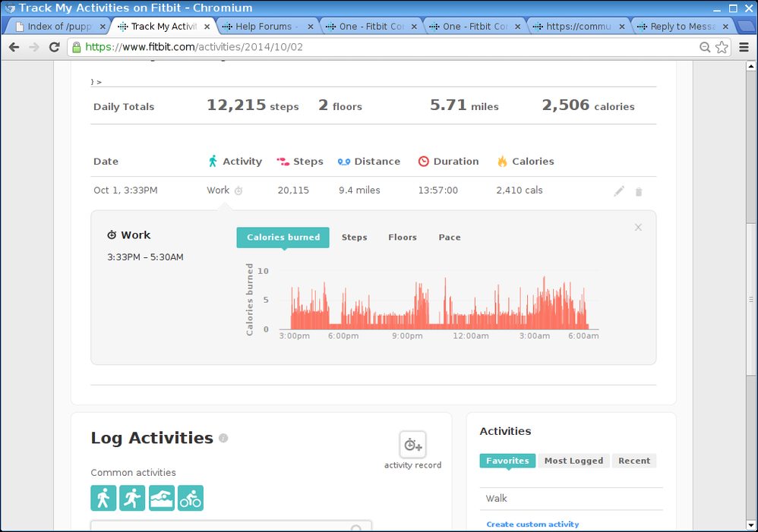Click the Activity column runner icon

(x=213, y=161)
